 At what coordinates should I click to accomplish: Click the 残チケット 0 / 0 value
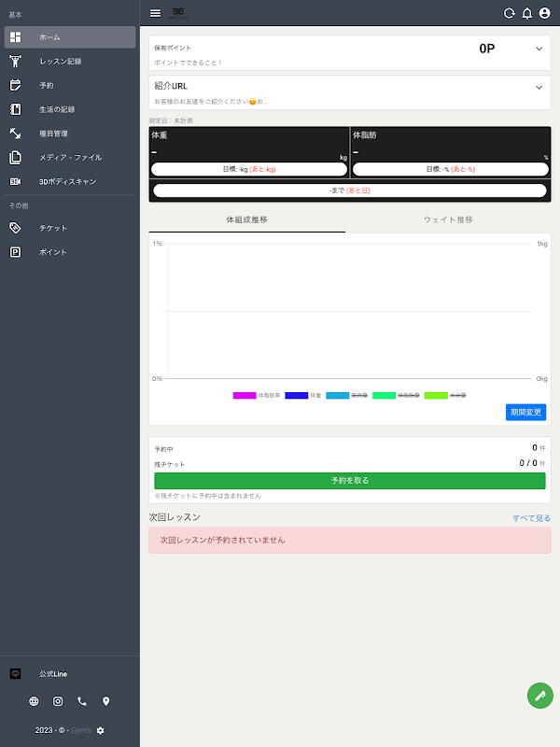[528, 463]
